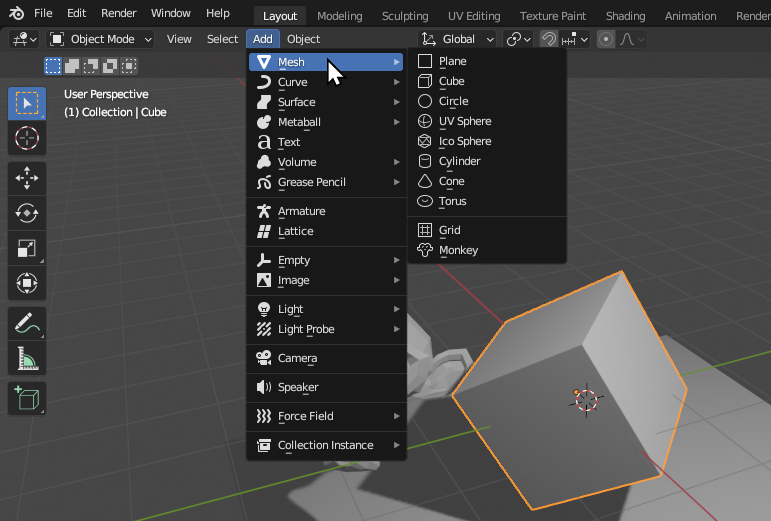Choose the Measure tool

click(x=27, y=358)
